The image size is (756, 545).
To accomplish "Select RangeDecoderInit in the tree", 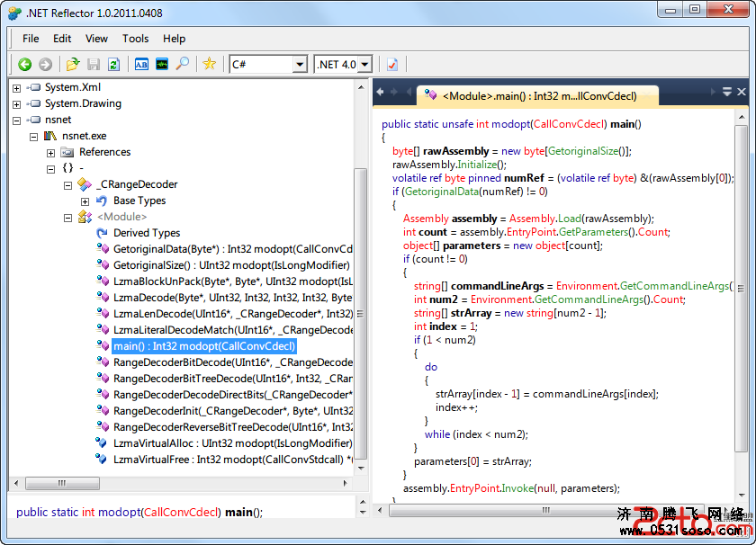I will 233,411.
